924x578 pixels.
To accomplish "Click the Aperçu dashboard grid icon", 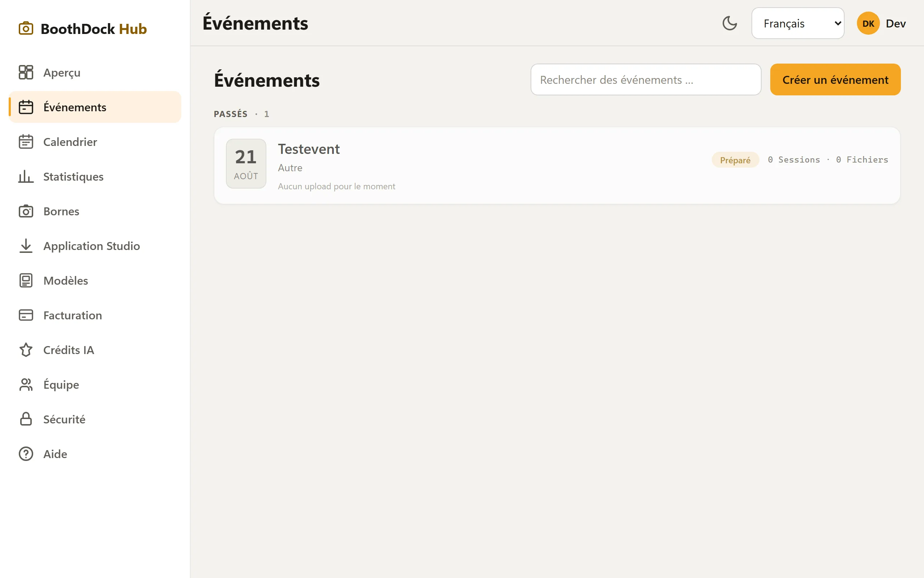I will tap(26, 72).
